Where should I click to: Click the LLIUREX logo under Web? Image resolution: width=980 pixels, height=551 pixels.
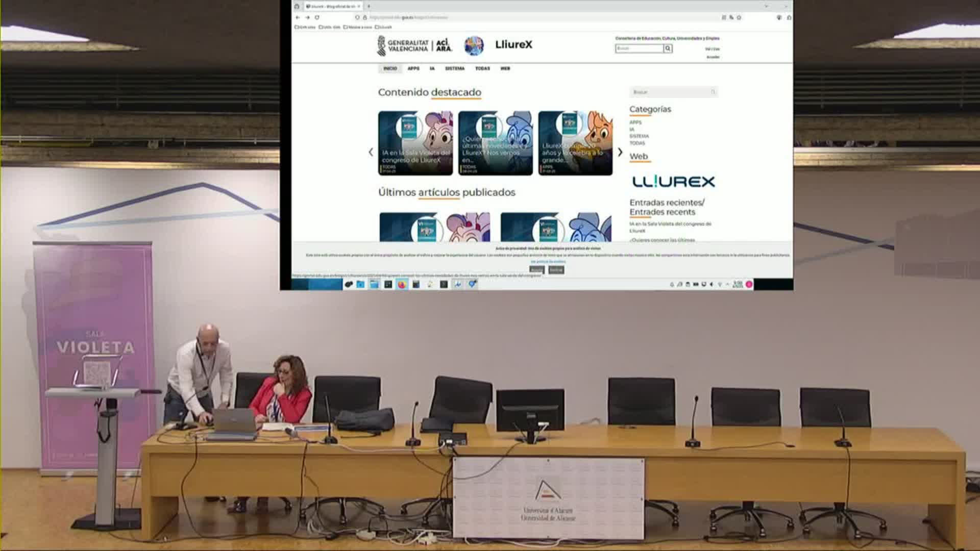click(673, 182)
